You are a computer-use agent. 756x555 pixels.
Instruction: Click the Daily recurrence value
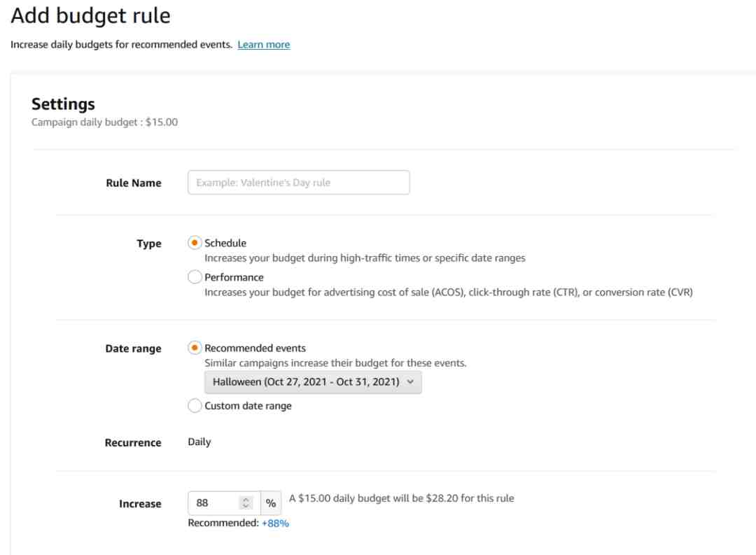pyautogui.click(x=199, y=442)
